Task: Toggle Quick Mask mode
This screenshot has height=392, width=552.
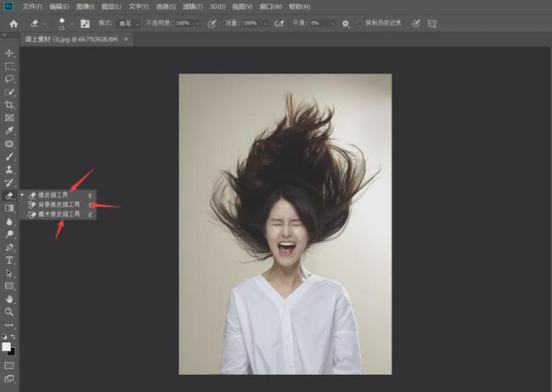Action: 9,366
